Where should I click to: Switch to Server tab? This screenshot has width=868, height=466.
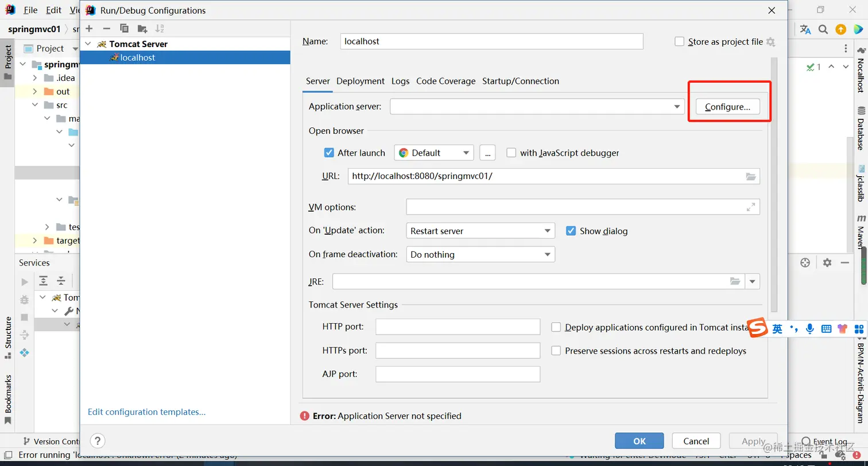tap(317, 81)
